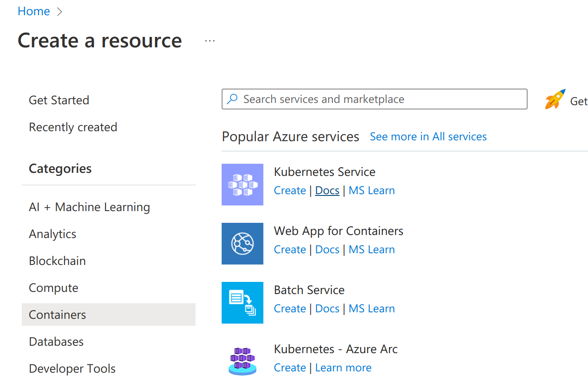
Task: Click the Batch Service icon
Action: pos(243,303)
